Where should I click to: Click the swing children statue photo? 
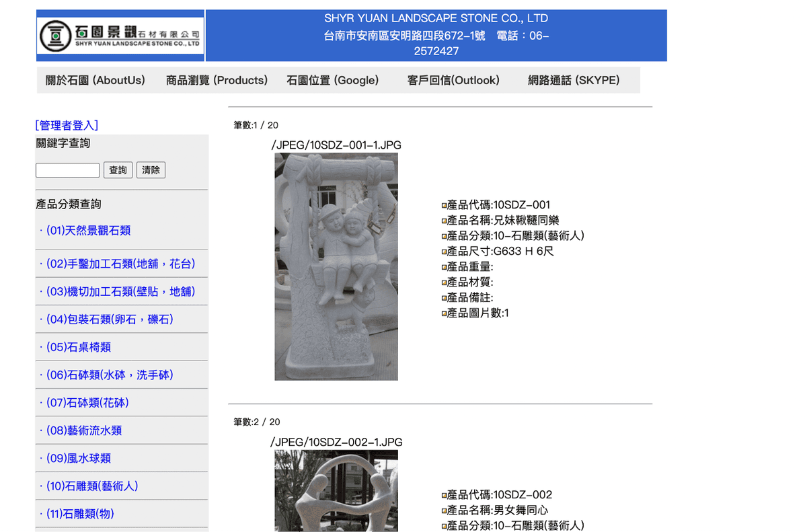tap(336, 266)
